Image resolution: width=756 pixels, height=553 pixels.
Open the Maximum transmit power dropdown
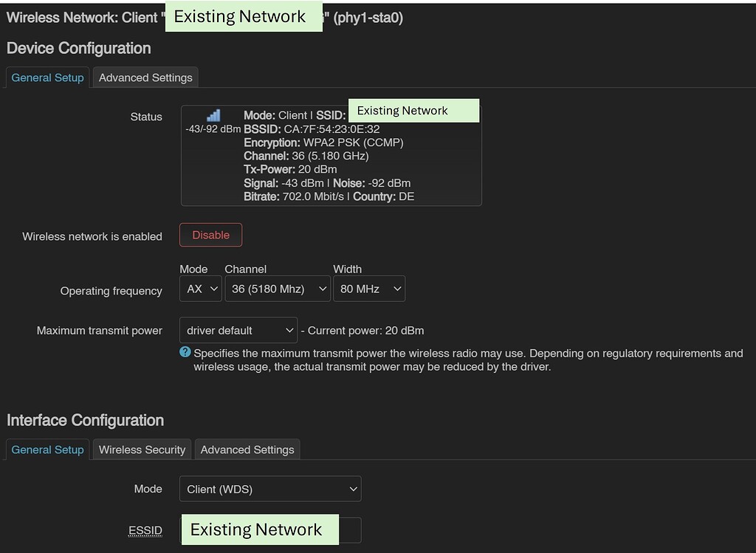[x=238, y=330]
